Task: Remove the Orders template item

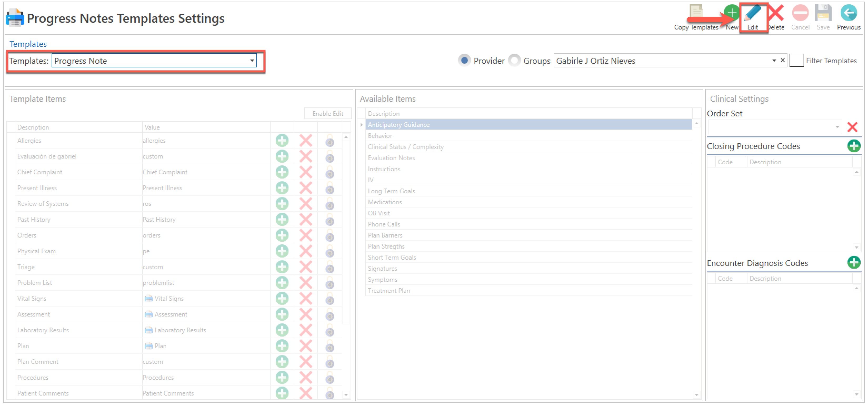Action: pyautogui.click(x=306, y=236)
